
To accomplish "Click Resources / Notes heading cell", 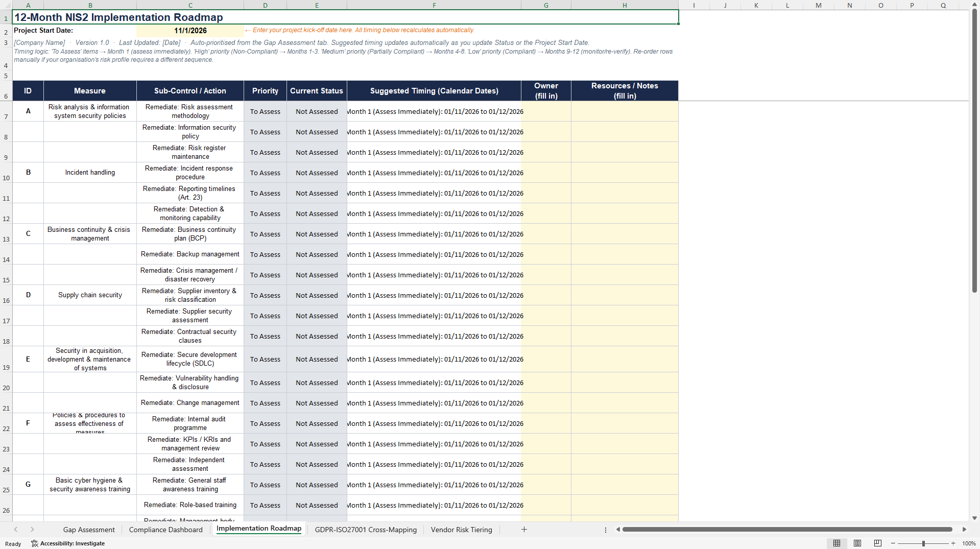I will pos(625,91).
